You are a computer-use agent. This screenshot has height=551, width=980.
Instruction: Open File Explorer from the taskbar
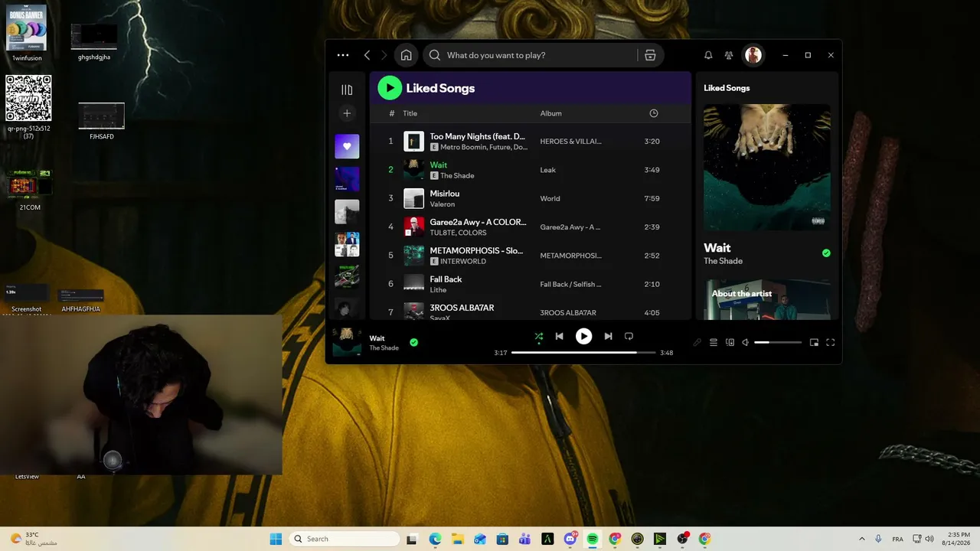457,539
